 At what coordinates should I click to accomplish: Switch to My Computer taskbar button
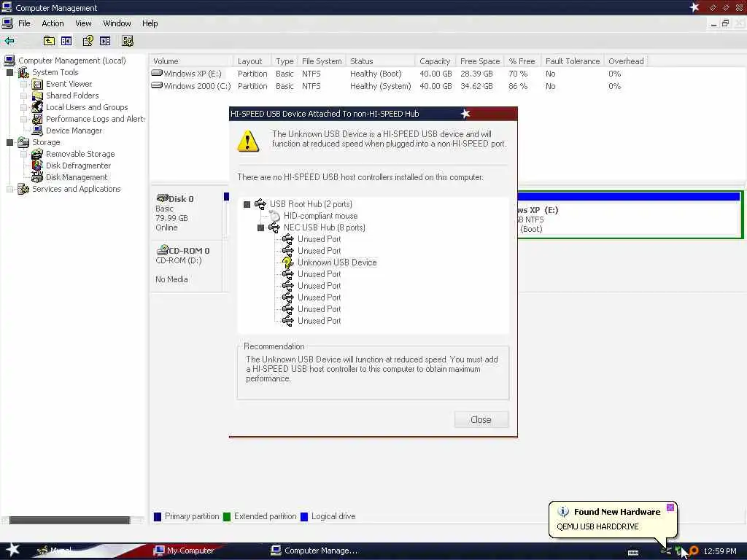pos(184,551)
